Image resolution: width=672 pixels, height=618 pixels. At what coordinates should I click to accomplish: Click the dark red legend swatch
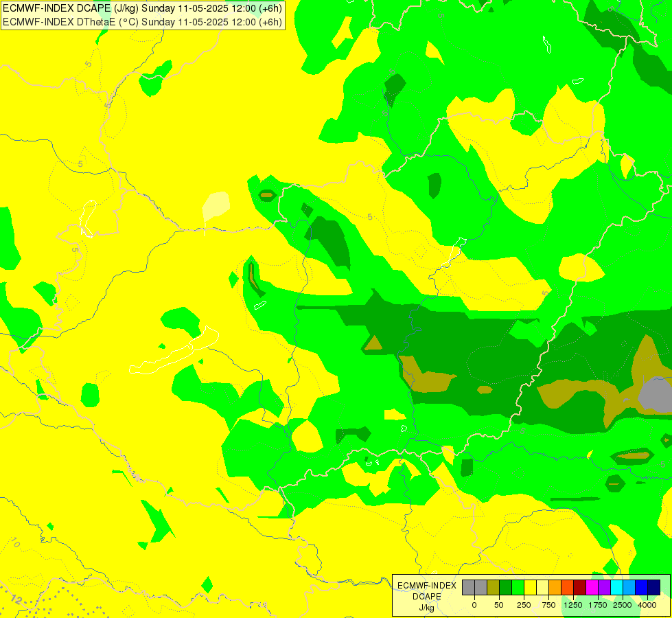[580, 587]
